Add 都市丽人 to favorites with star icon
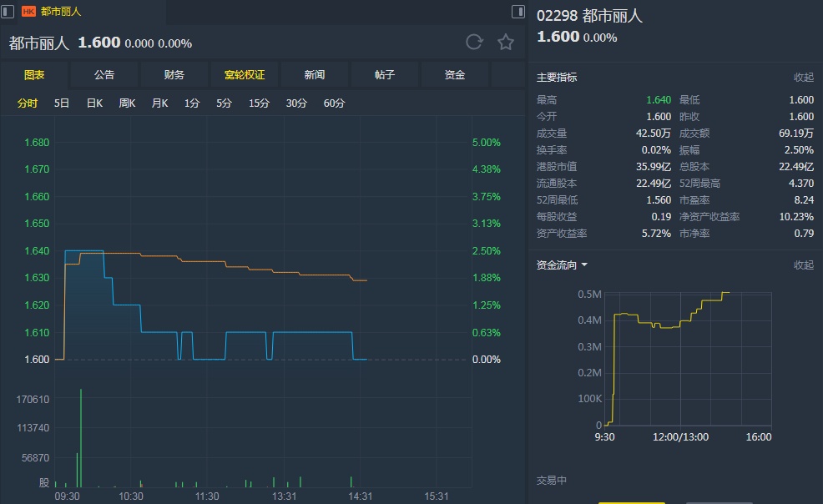 506,42
